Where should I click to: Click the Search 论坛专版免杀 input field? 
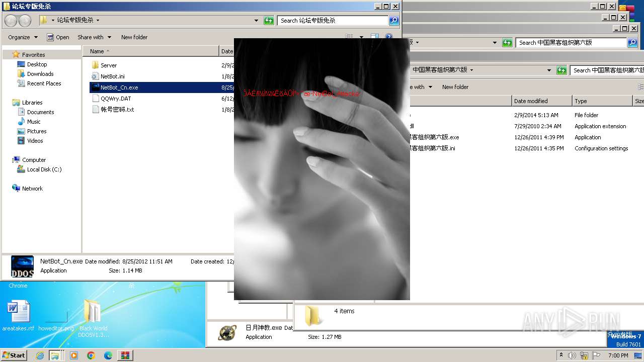[333, 21]
